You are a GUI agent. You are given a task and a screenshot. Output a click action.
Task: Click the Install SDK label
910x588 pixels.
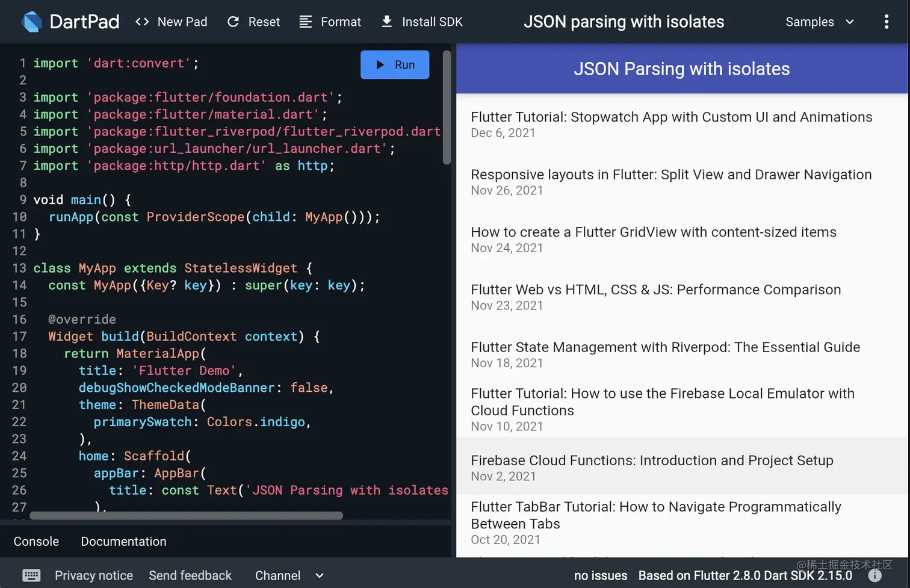pyautogui.click(x=432, y=22)
